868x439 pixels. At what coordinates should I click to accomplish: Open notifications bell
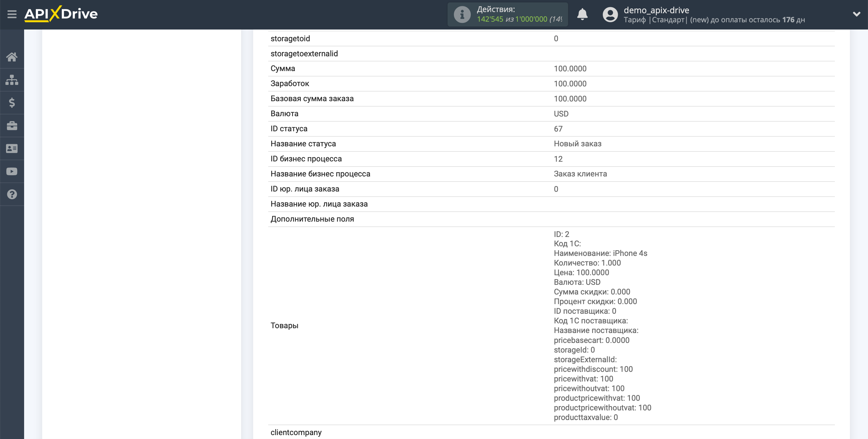(582, 14)
